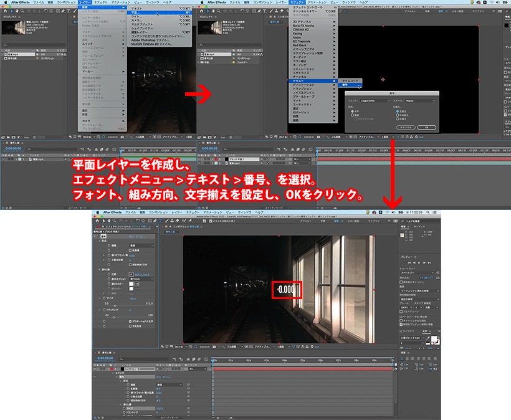The height and width of the screenshot is (420, 511).
Task: Enable the 現在時間/日付 checkbox
Action: 130,265
